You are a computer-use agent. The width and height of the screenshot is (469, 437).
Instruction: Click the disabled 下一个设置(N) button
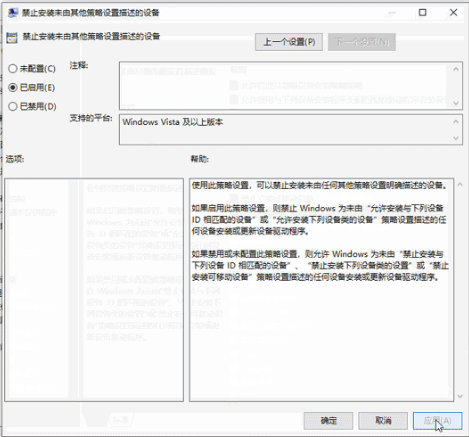pyautogui.click(x=362, y=42)
